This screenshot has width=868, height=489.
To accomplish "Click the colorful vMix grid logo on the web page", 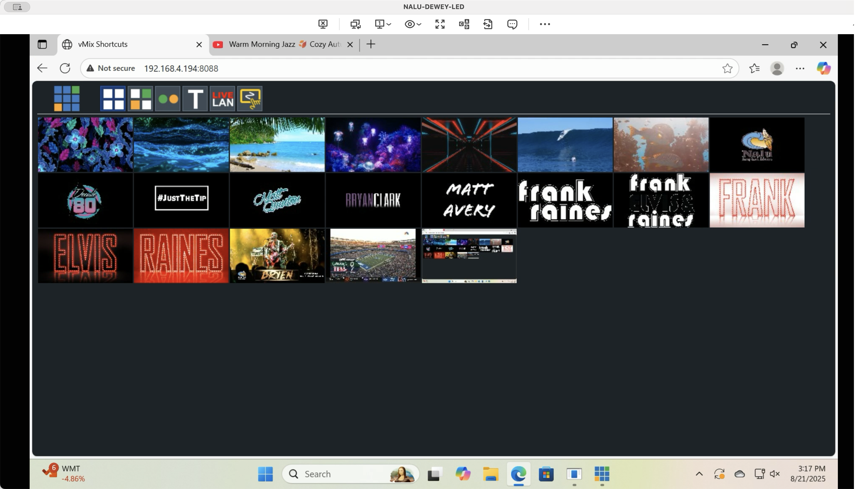I will pos(67,98).
